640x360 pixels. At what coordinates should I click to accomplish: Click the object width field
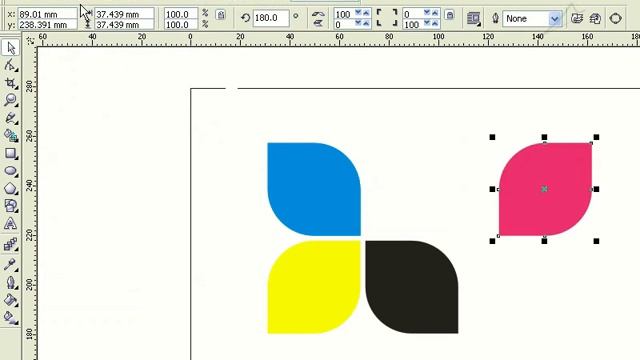coord(124,14)
